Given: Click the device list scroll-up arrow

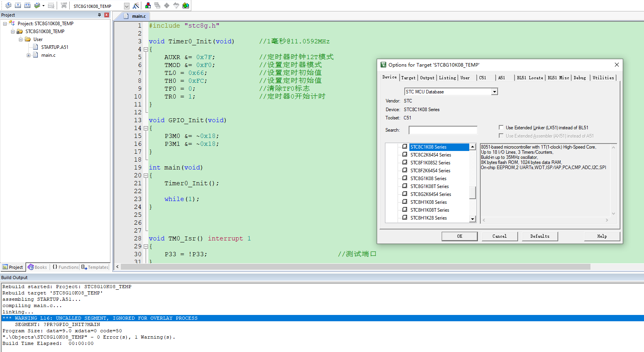Looking at the screenshot, I should coord(473,147).
